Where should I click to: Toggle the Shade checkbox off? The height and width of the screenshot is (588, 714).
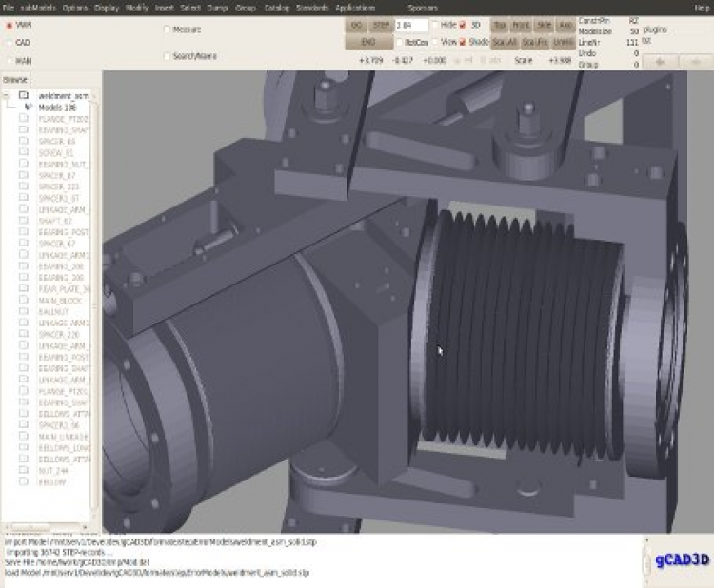pos(463,42)
